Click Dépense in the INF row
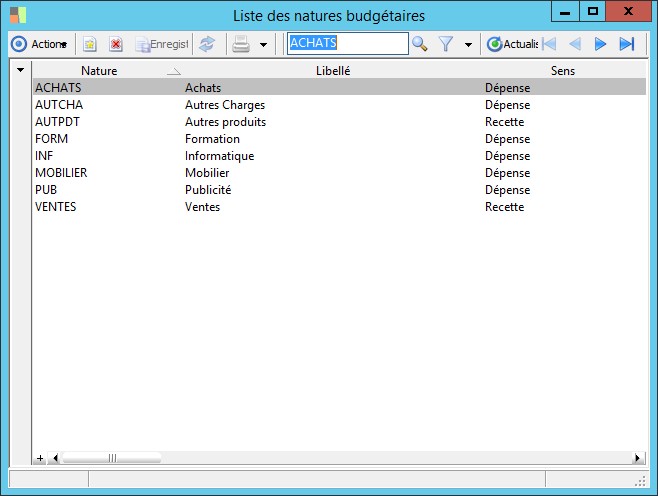Viewport: 658px width, 496px height. coord(507,156)
